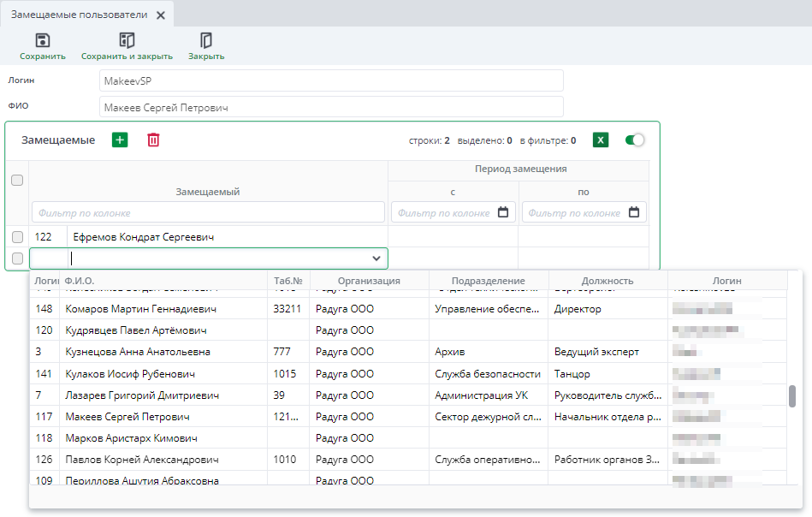Tick checkbox for Ефремов Кондрат Сергеевич row

[x=17, y=237]
